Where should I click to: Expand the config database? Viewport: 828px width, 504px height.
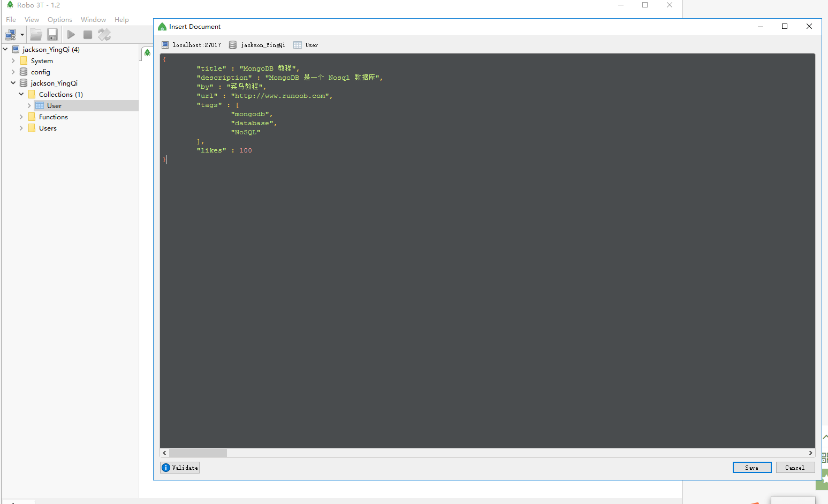[13, 72]
